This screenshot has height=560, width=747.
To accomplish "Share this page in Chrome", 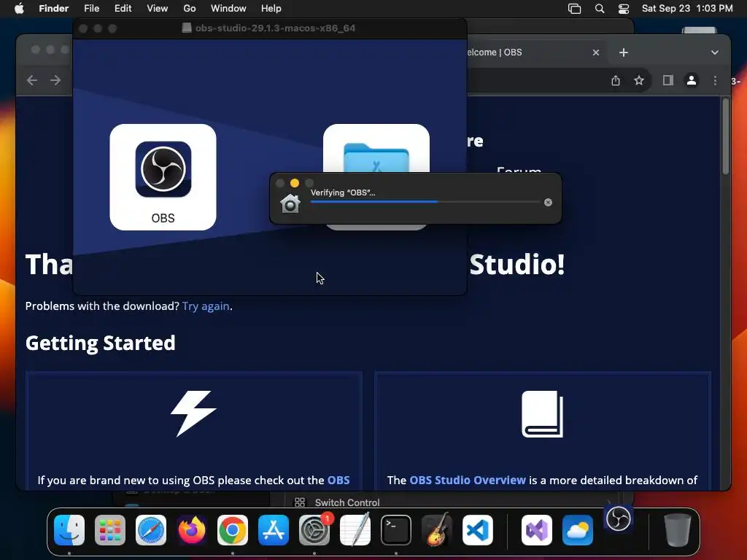I will [616, 80].
